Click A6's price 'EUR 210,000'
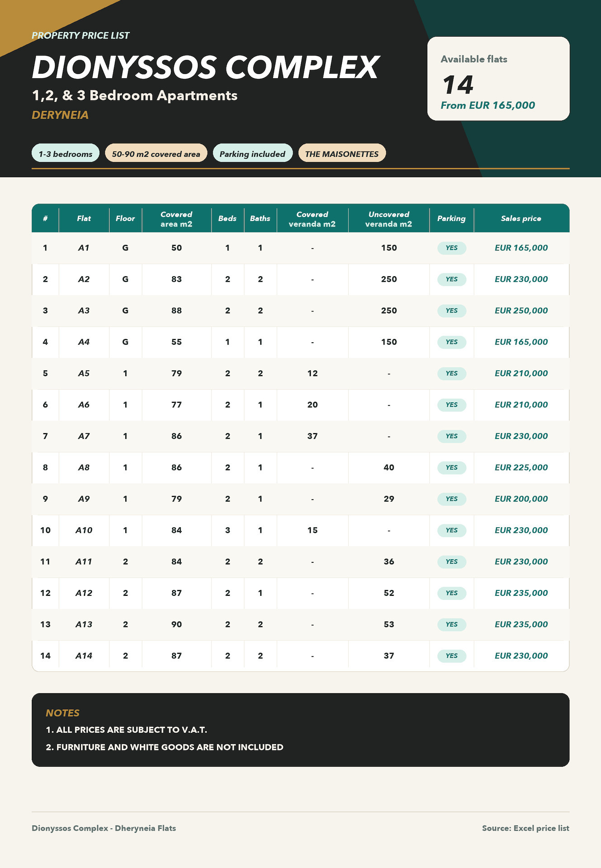The image size is (601, 868). (x=521, y=405)
